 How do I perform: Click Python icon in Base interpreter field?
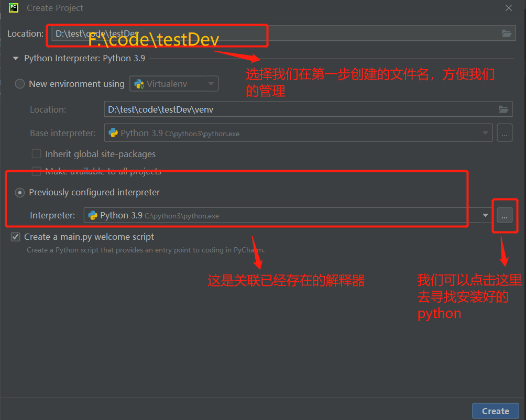click(113, 132)
